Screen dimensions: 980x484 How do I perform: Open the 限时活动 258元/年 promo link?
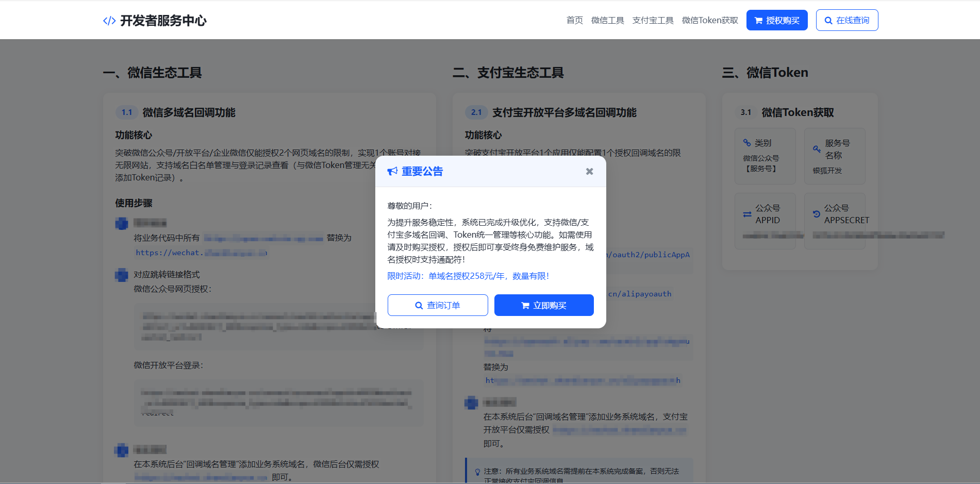pos(468,276)
